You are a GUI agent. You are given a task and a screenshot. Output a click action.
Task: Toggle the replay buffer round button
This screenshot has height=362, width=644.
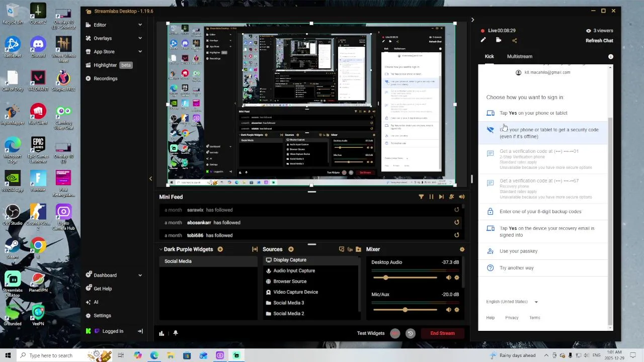coord(410,333)
